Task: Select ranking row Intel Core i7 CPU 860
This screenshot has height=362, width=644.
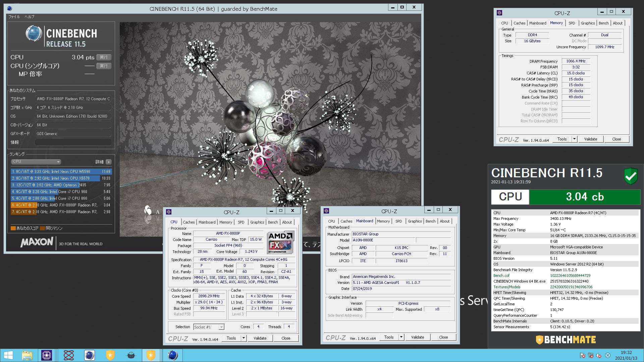Action: [x=61, y=198]
